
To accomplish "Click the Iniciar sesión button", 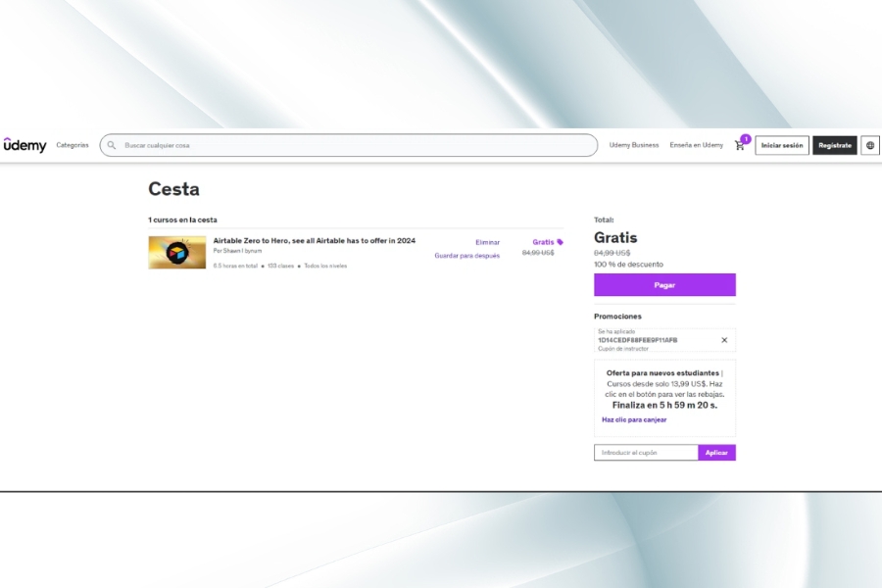I will click(782, 145).
